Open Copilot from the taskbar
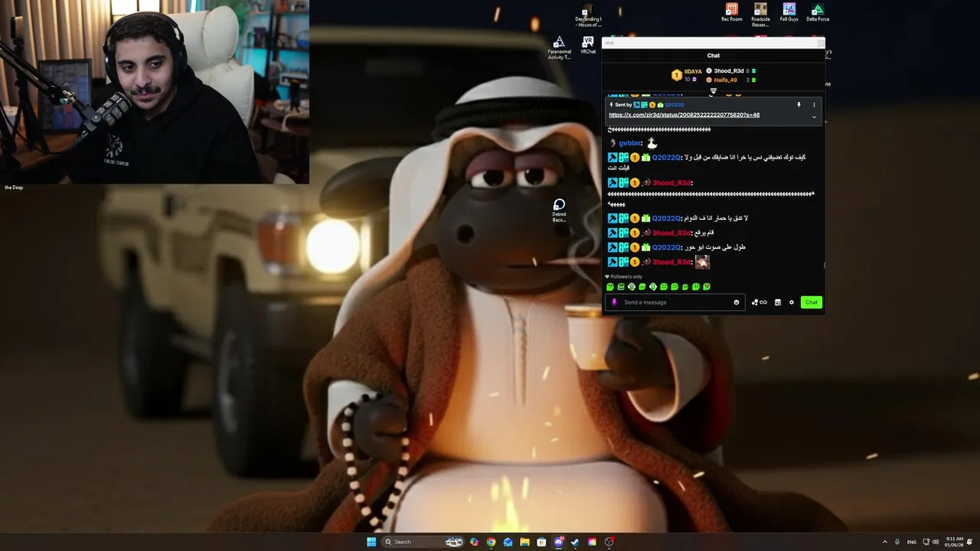Image resolution: width=980 pixels, height=551 pixels. click(474, 542)
